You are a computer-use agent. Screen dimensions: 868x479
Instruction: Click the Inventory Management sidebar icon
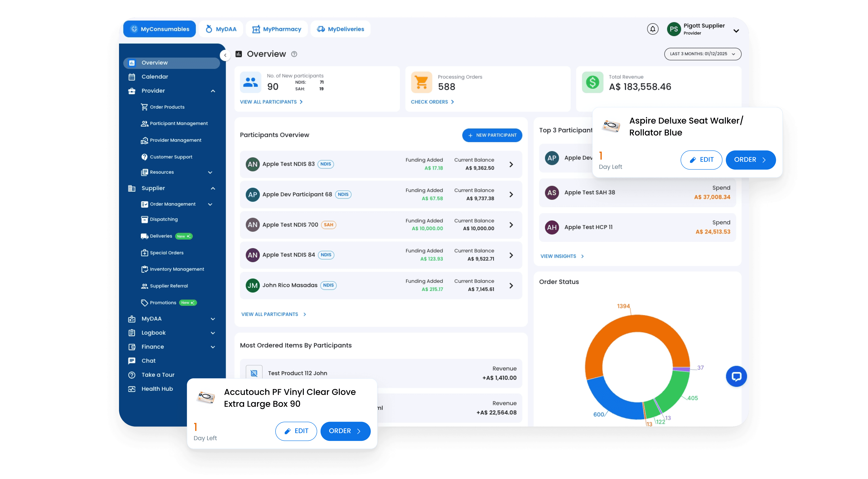(x=144, y=269)
